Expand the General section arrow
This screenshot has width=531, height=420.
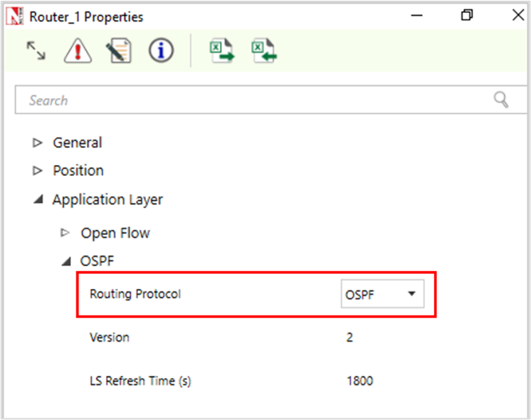[x=38, y=143]
